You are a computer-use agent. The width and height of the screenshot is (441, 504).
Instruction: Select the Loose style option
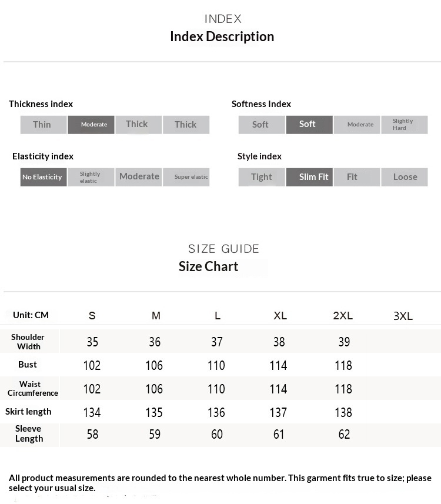click(404, 177)
